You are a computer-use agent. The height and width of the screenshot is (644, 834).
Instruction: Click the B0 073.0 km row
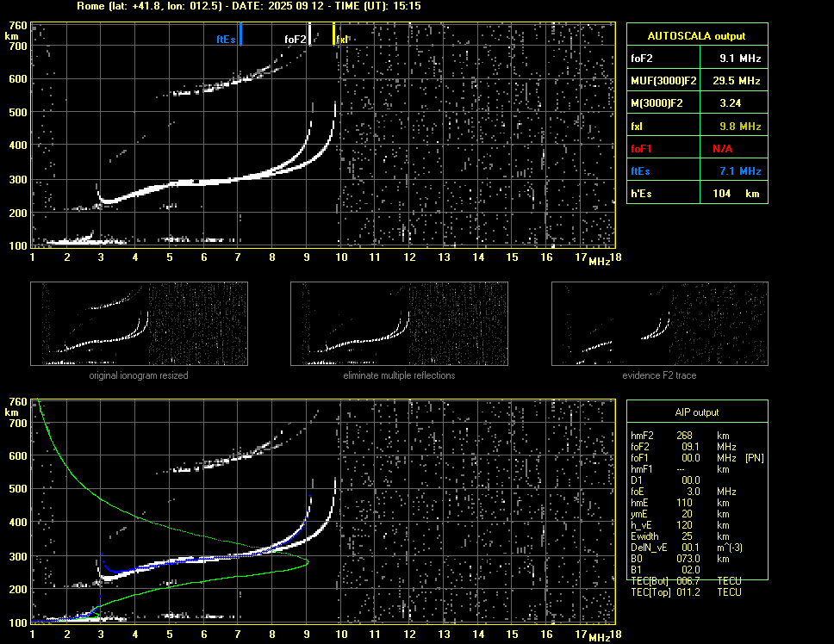click(x=680, y=559)
